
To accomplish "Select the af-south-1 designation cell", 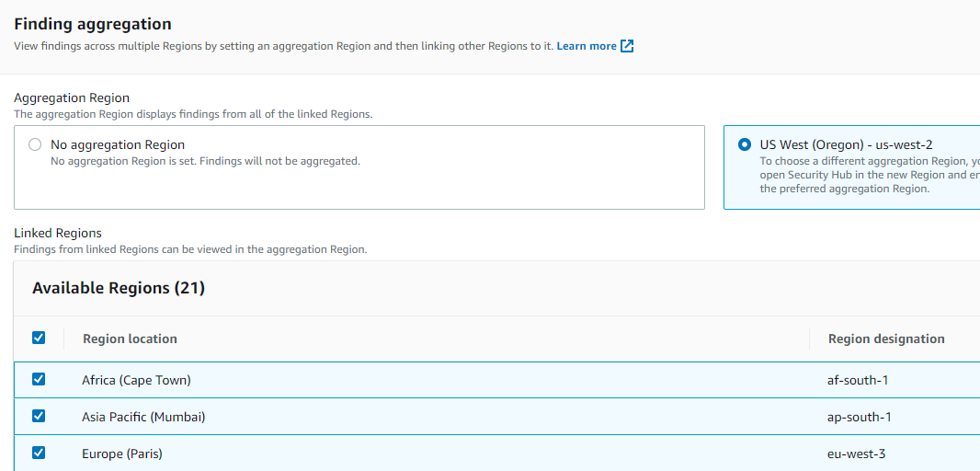I will 860,380.
